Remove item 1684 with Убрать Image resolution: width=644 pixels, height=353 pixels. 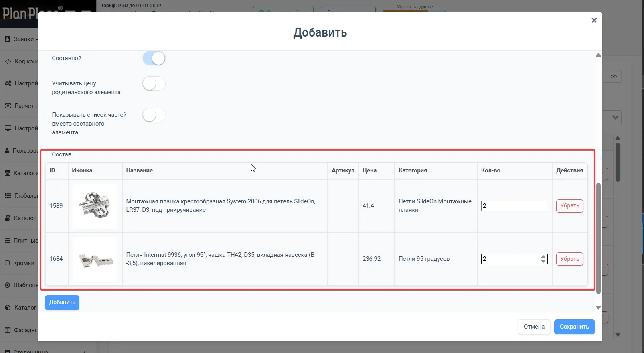pos(569,259)
